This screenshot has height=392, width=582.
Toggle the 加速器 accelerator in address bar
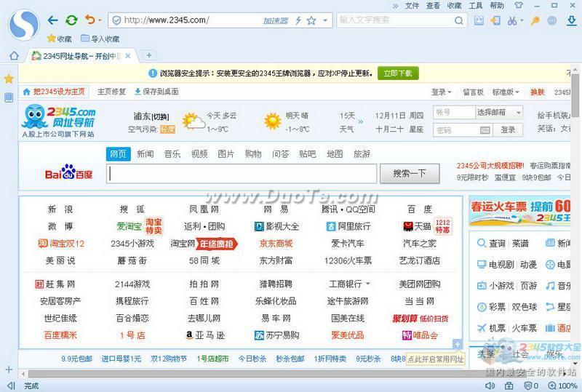click(276, 20)
